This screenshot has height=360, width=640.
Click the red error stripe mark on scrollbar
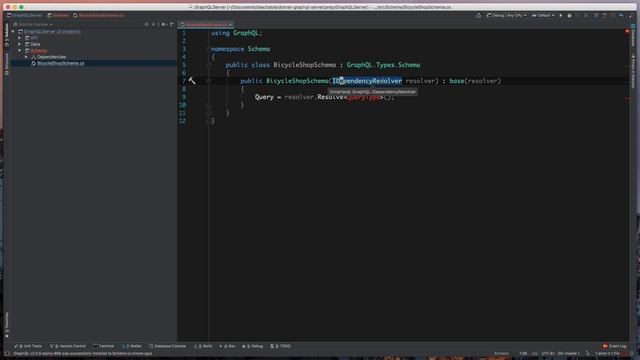pyautogui.click(x=627, y=98)
